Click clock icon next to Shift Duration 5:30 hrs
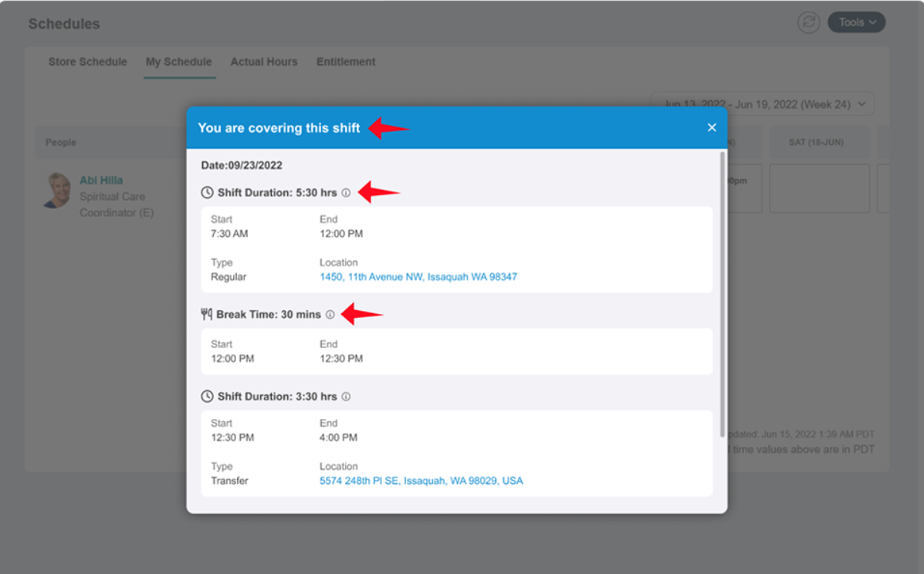Screen dimensions: 924x574 [x=207, y=193]
